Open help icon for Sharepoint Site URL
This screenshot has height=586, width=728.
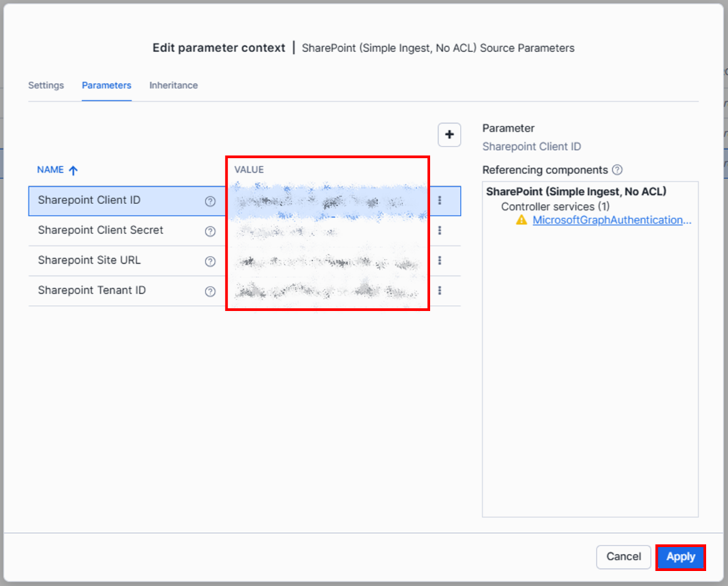tap(210, 262)
